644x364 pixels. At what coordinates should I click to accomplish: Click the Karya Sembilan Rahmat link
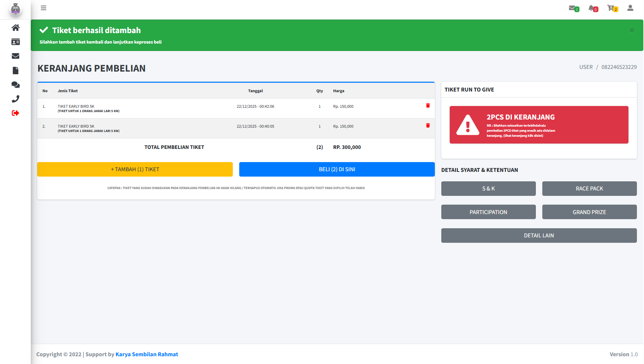click(147, 354)
